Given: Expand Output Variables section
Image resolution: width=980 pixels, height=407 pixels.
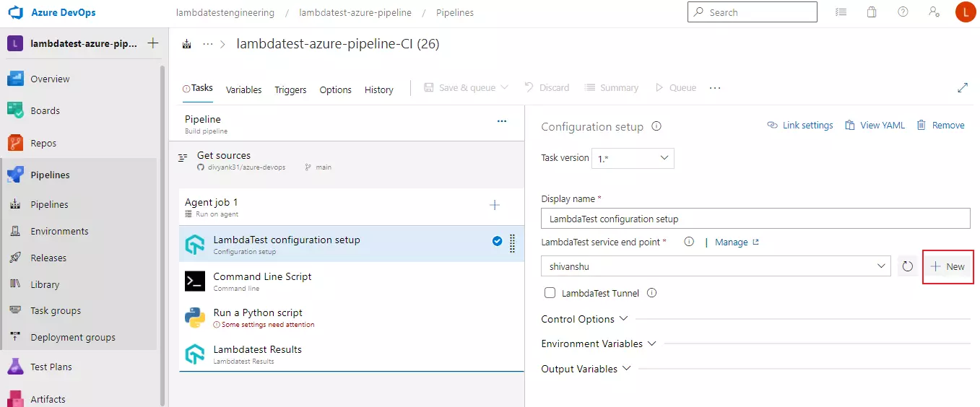Looking at the screenshot, I should pyautogui.click(x=586, y=369).
